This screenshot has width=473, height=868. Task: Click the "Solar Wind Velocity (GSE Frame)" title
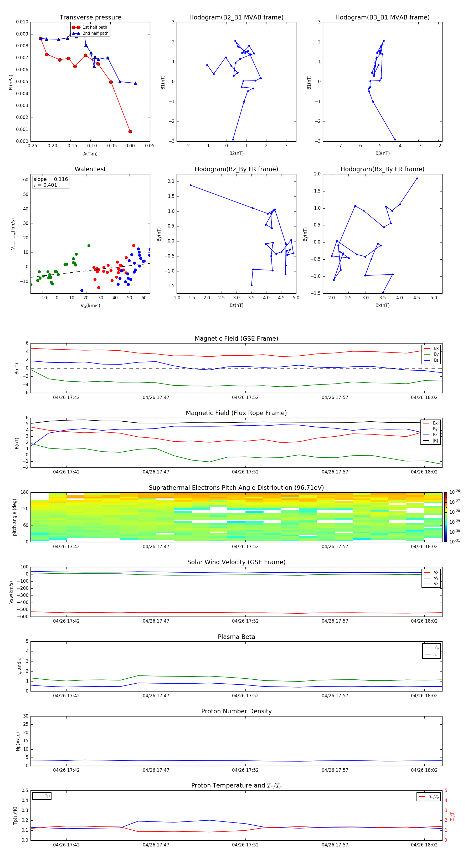[236, 562]
